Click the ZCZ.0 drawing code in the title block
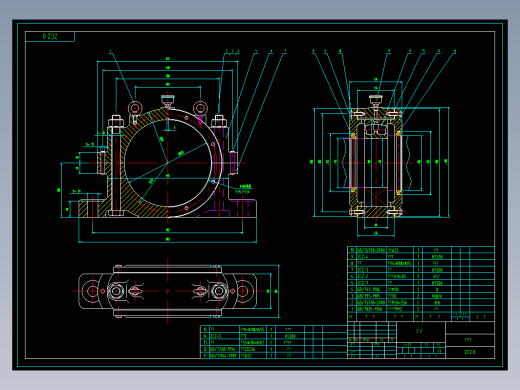This screenshot has width=520, height=390. [470, 352]
